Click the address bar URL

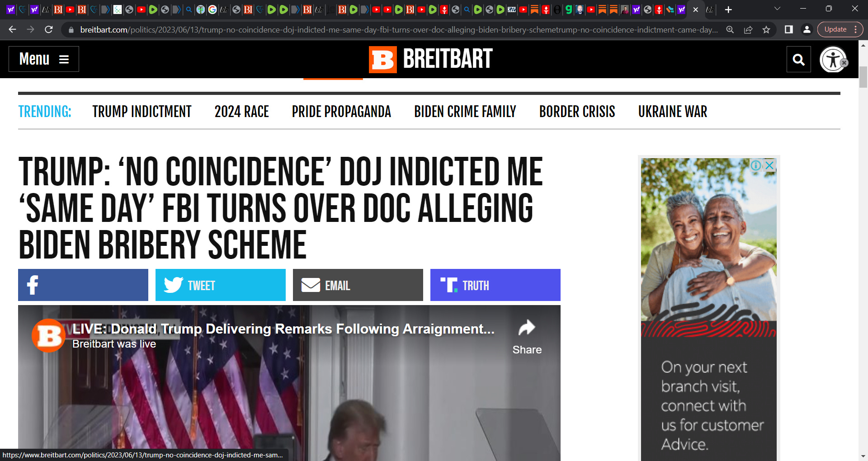coord(399,29)
